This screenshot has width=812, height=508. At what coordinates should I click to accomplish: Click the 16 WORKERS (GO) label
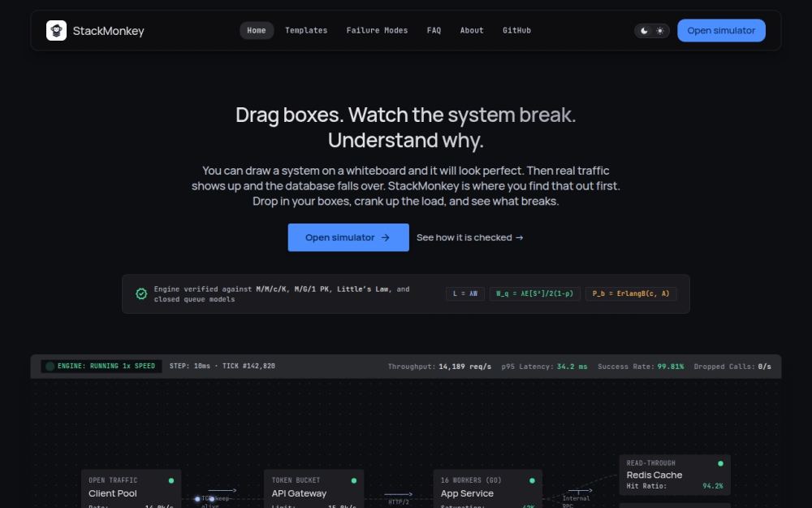(471, 480)
